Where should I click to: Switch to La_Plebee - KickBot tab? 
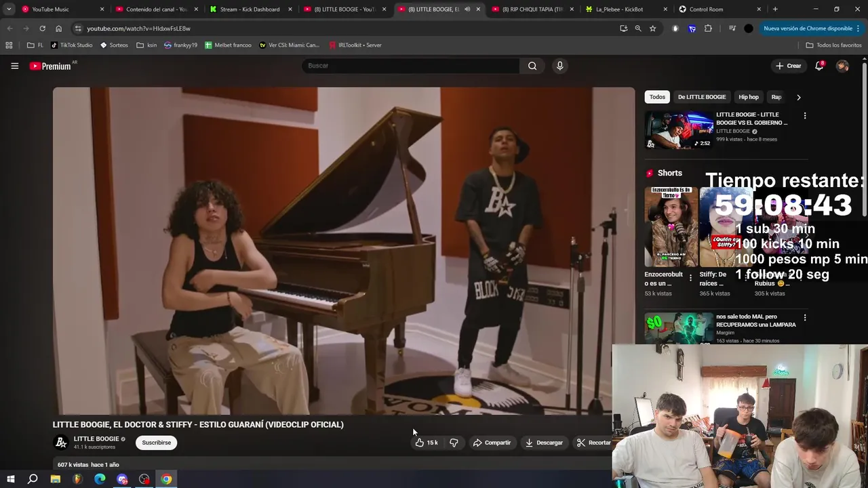click(x=627, y=9)
